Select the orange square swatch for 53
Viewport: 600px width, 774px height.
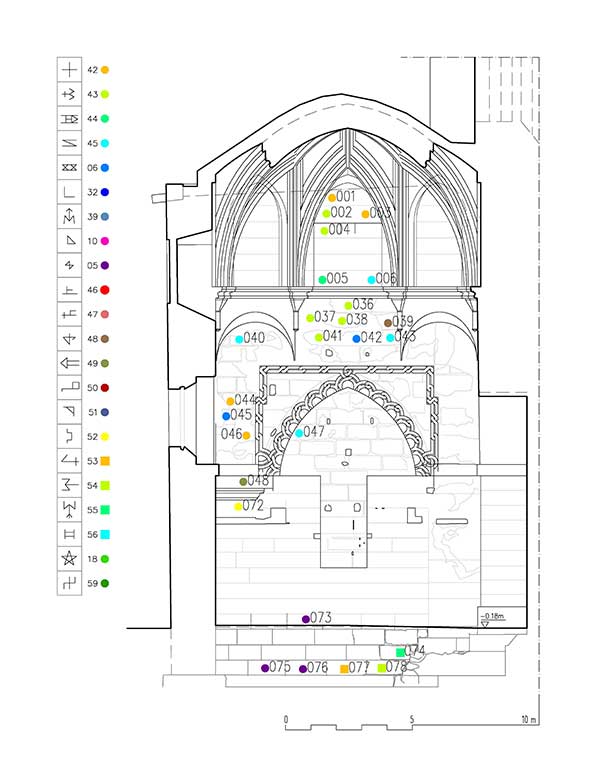click(x=105, y=461)
